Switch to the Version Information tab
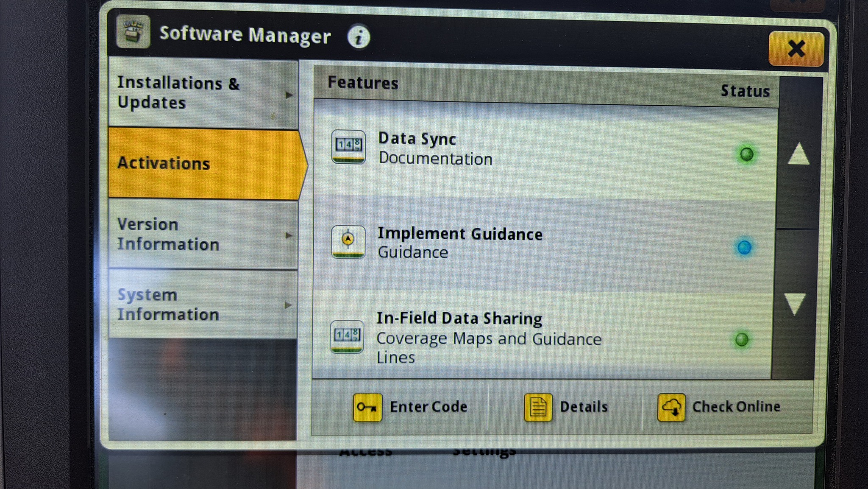Screen dimensions: 868x489 203,235
